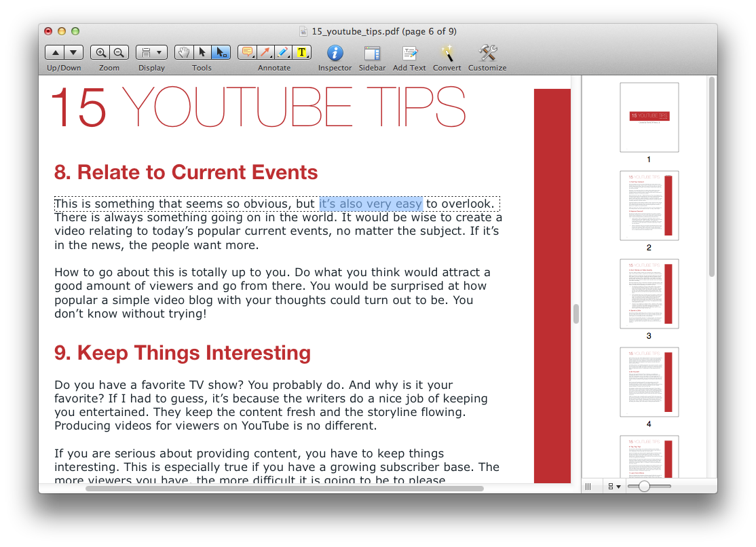Select the hand scroll tool

184,52
